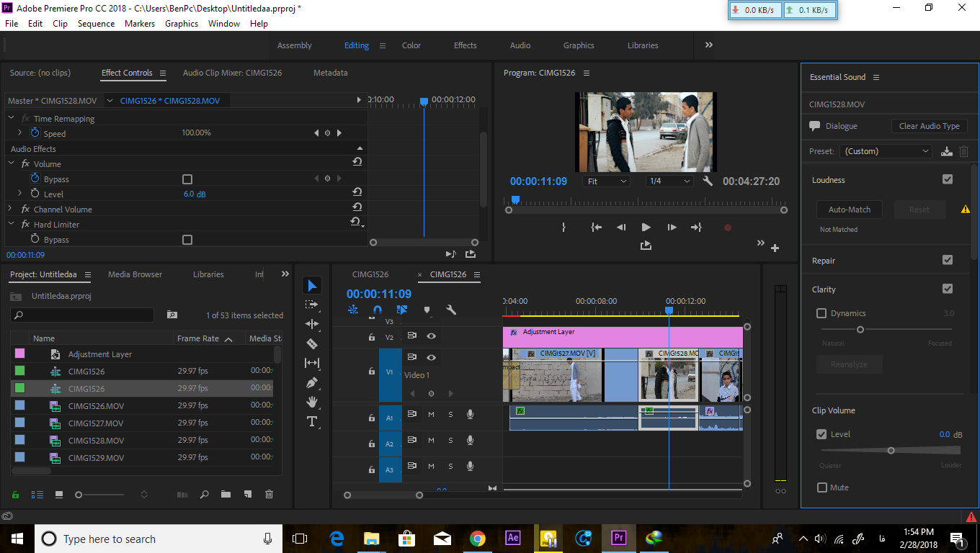Select the Slip tool

(311, 363)
